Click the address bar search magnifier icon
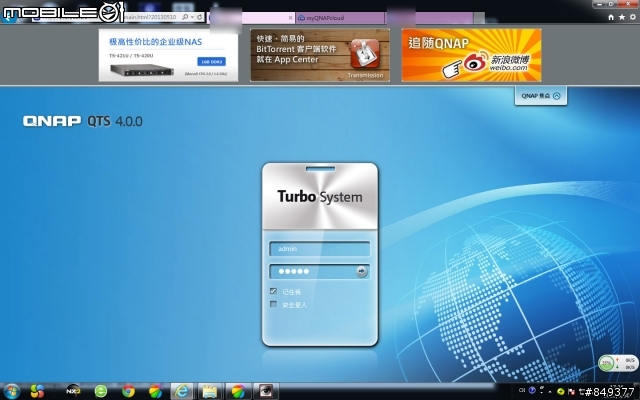The width and height of the screenshot is (640, 400). [185, 17]
